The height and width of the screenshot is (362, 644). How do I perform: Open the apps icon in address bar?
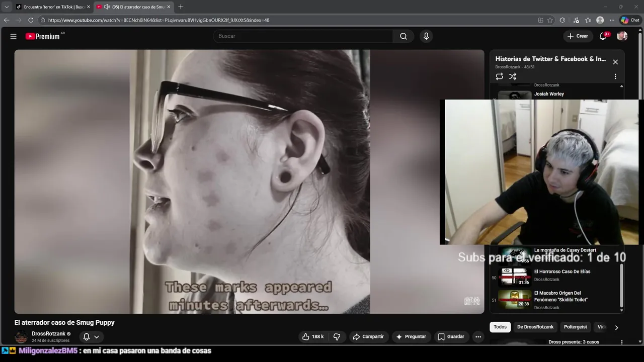(x=540, y=20)
